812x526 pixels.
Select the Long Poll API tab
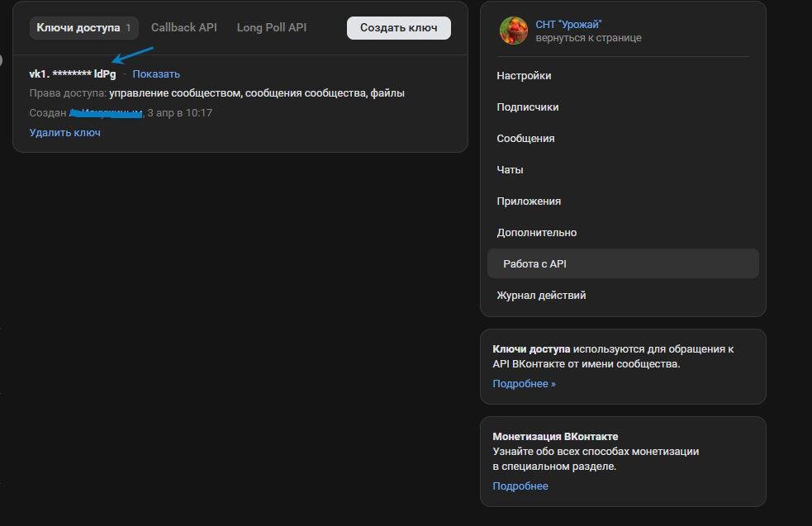[271, 27]
